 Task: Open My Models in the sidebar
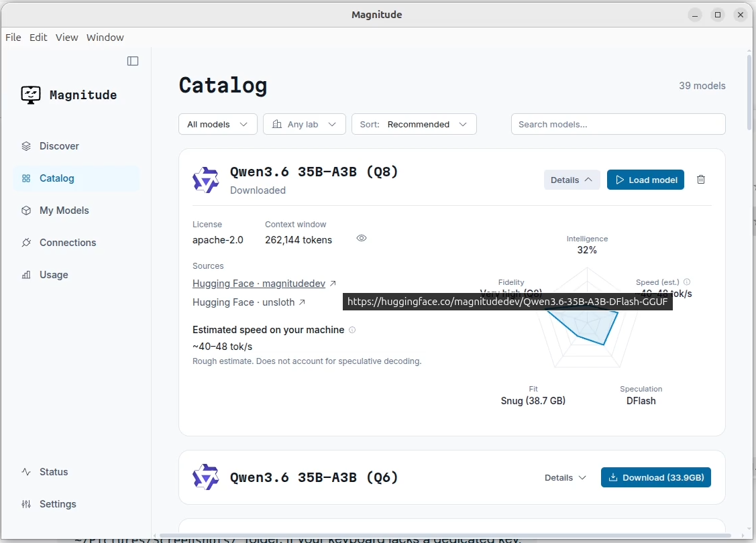(x=76, y=210)
